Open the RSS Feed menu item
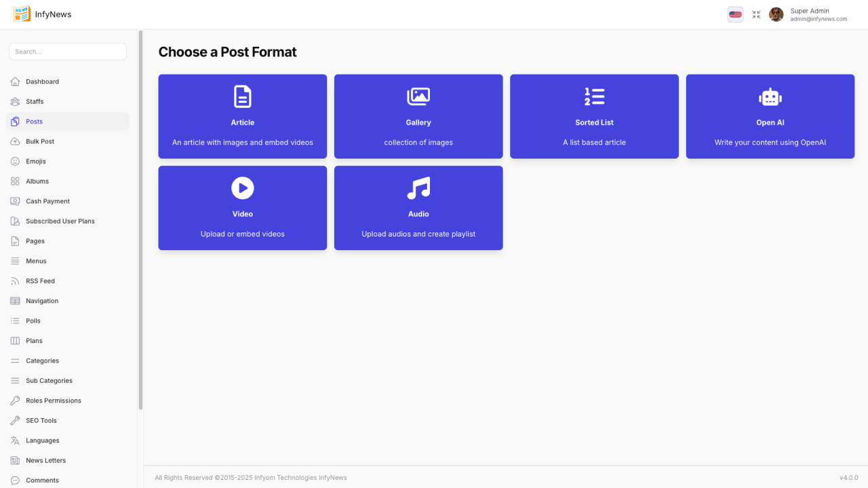Image resolution: width=868 pixels, height=488 pixels. click(x=40, y=281)
